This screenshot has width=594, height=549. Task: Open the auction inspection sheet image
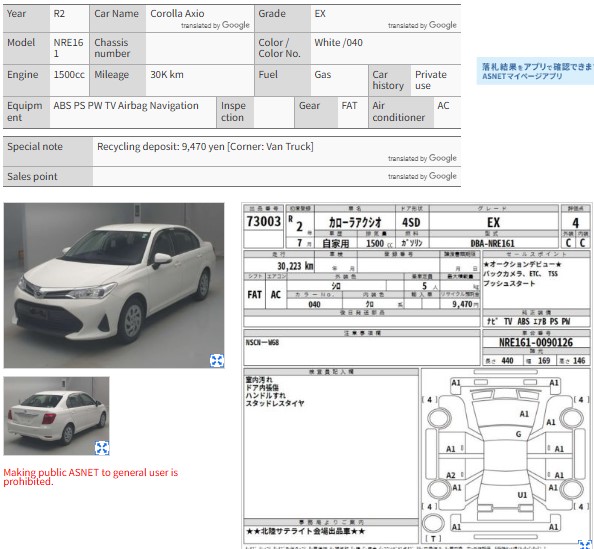(417, 375)
